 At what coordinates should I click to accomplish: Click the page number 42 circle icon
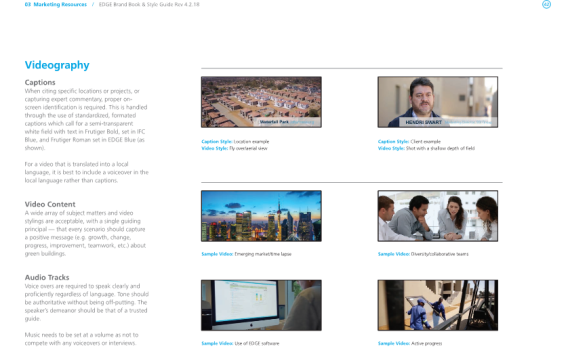pyautogui.click(x=546, y=4)
